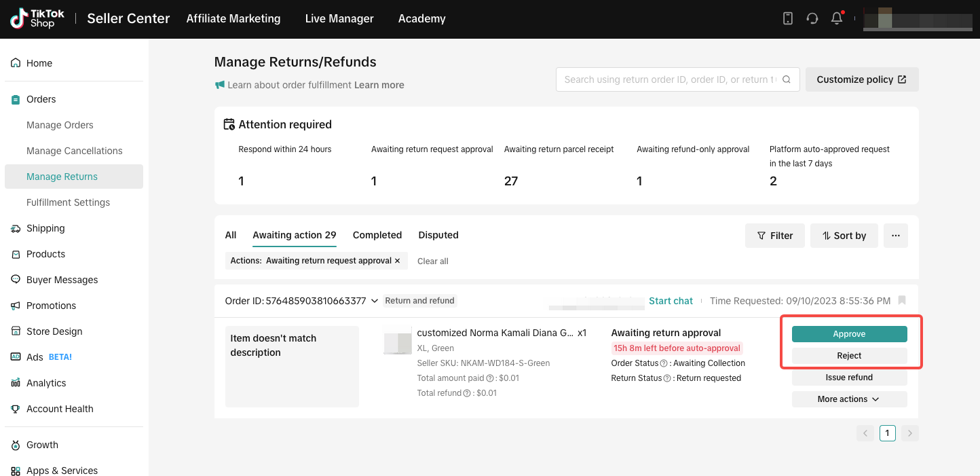Image resolution: width=980 pixels, height=476 pixels.
Task: Click the search magnifier icon
Action: coord(787,79)
